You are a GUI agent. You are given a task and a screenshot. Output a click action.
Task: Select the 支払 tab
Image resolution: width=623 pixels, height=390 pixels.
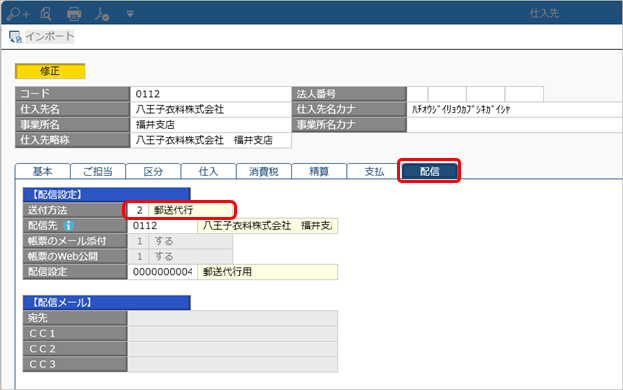point(374,171)
